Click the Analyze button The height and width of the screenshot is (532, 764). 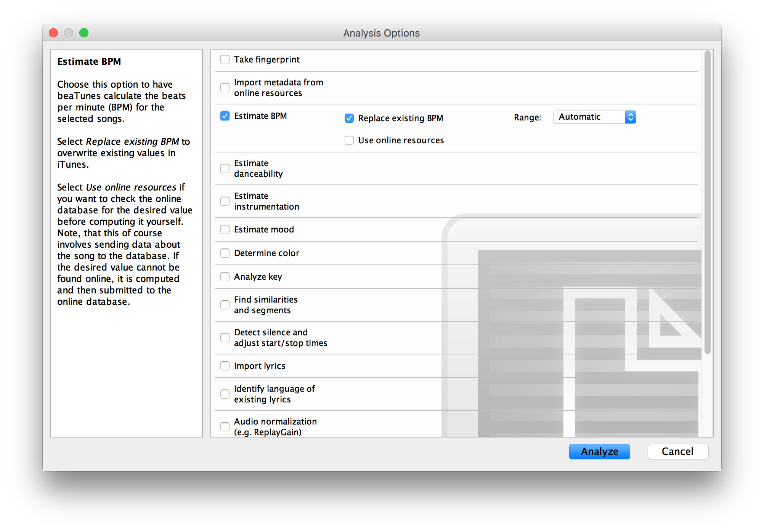[599, 452]
